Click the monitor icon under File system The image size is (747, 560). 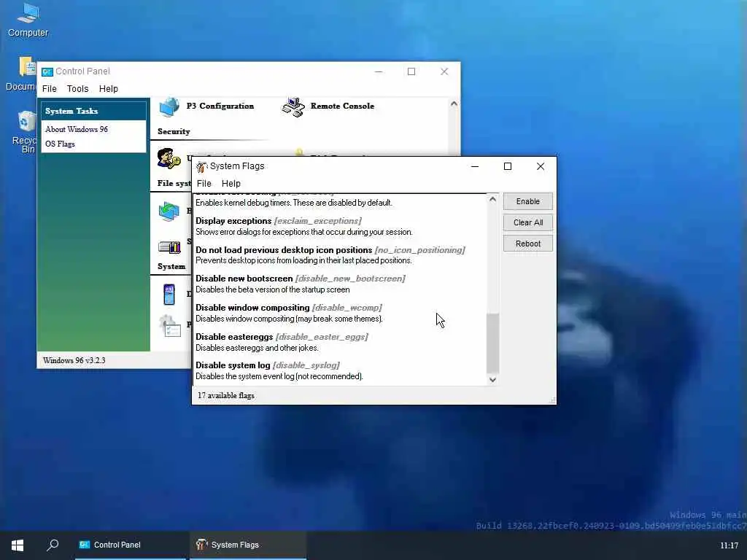tap(169, 211)
